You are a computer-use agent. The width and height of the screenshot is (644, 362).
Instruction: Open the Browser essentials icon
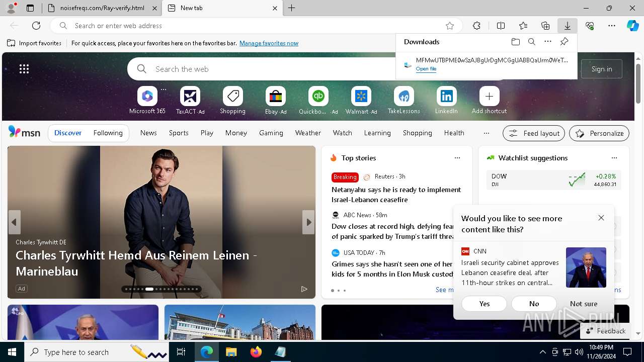click(x=590, y=26)
